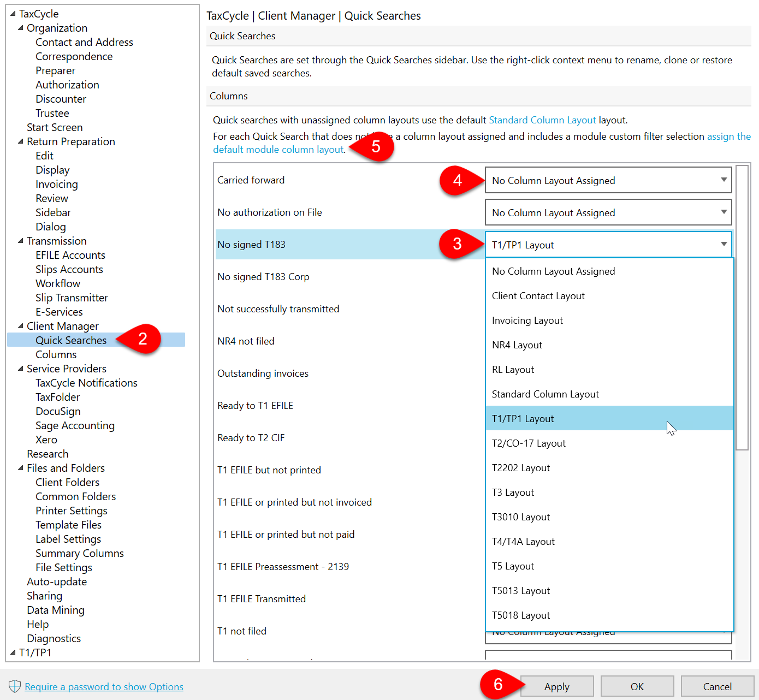Open Xero service provider settings
Screen dimensions: 759x700
click(x=46, y=440)
